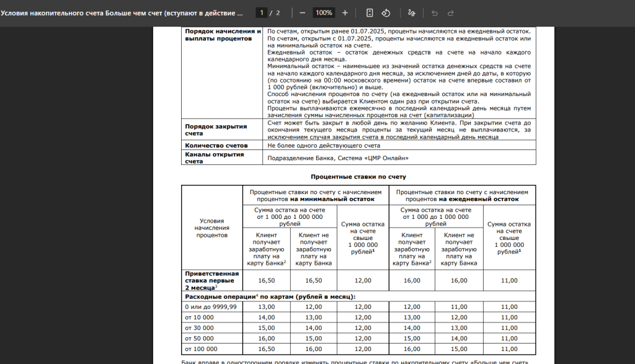This screenshot has height=364, width=635.
Task: Click the undo arrow in the toolbar
Action: click(x=435, y=13)
